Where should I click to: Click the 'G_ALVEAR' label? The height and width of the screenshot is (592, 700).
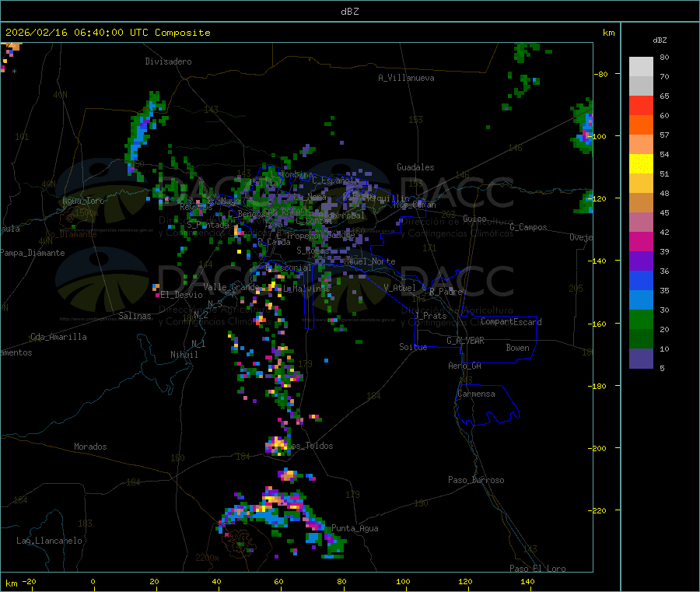(466, 341)
